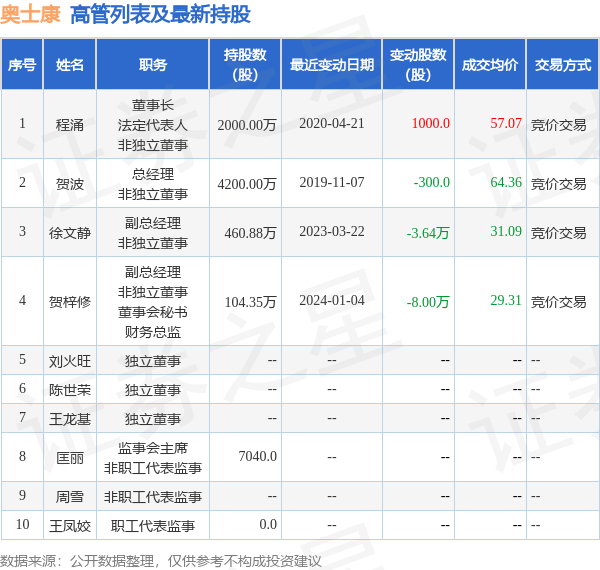Select the name 程涌

coord(69,125)
